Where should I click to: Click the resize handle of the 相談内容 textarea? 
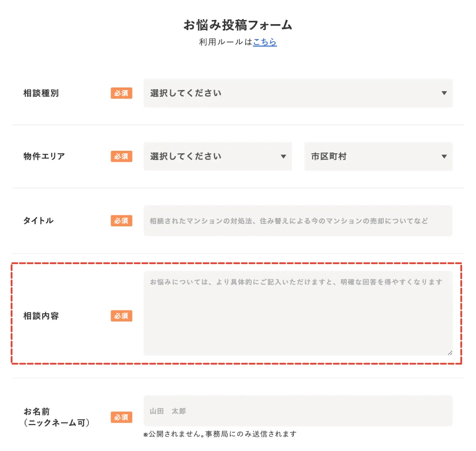pyautogui.click(x=450, y=352)
